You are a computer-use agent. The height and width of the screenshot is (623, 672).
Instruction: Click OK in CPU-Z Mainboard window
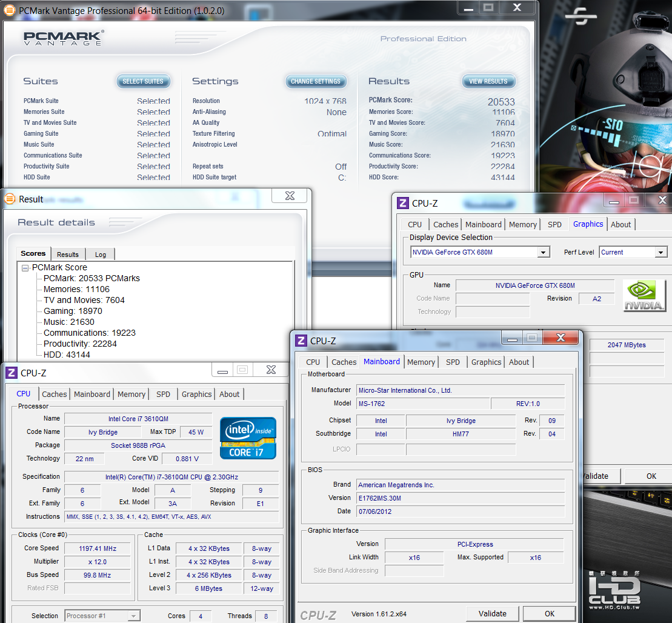point(550,613)
